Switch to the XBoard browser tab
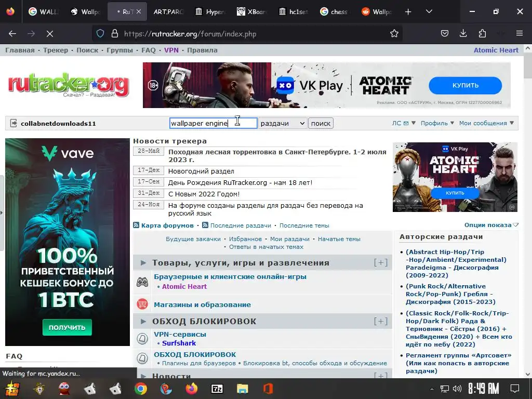The image size is (532, 399). 251,12
